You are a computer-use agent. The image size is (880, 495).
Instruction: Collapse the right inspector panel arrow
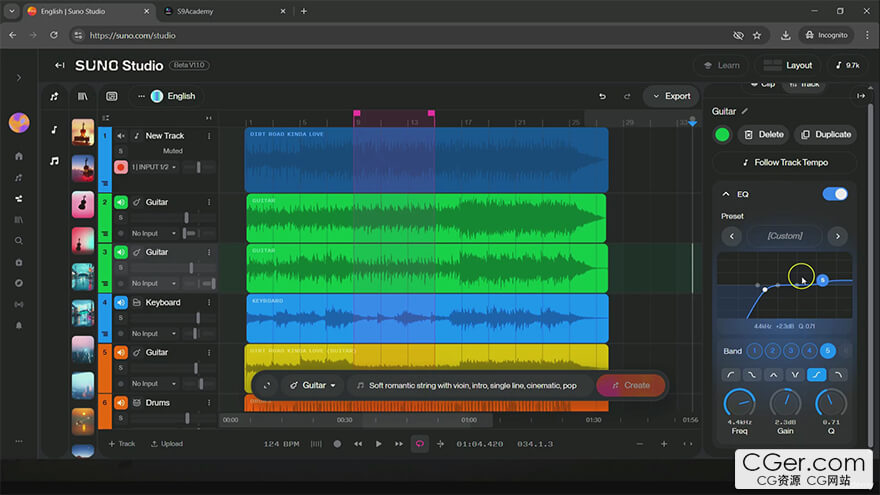pos(861,96)
